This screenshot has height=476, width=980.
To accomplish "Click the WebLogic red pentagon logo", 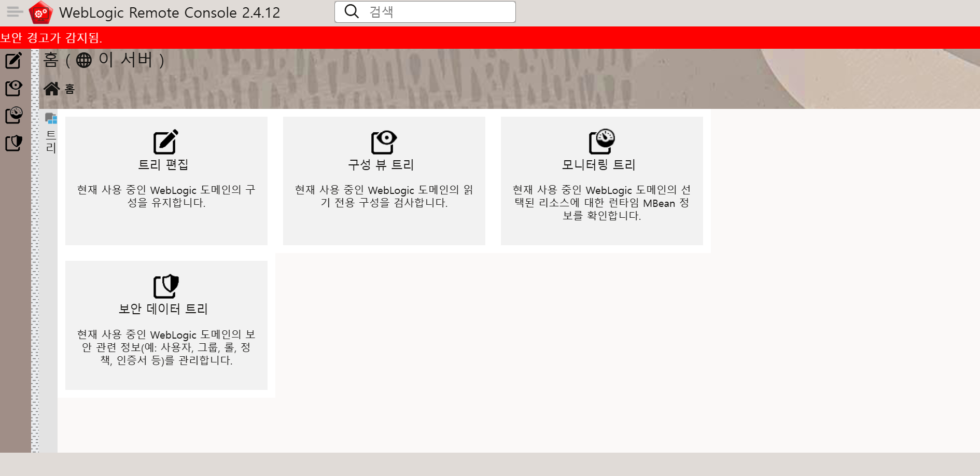I will pyautogui.click(x=41, y=12).
